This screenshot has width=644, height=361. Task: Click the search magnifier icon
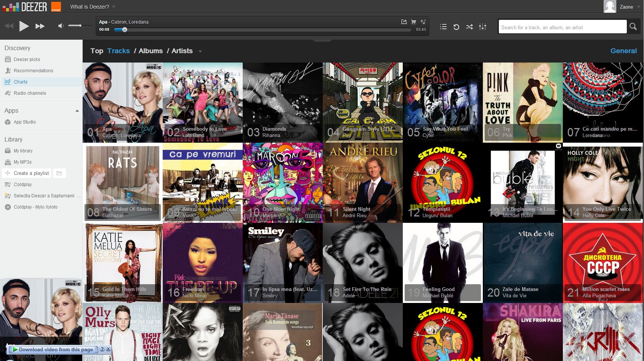[633, 27]
